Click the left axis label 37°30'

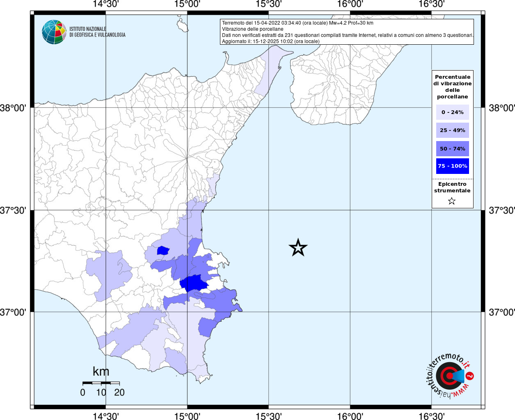(13, 210)
